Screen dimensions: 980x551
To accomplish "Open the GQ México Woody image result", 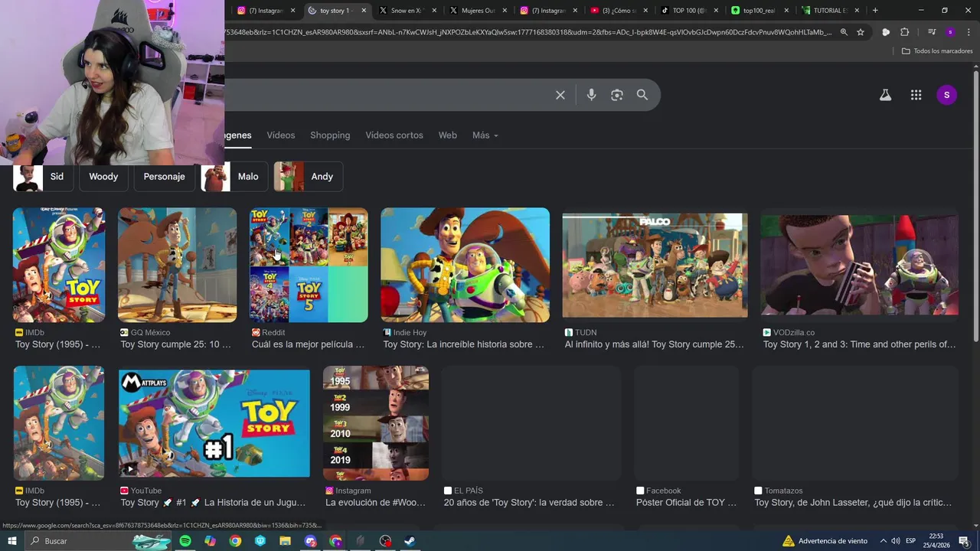I will pos(178,265).
